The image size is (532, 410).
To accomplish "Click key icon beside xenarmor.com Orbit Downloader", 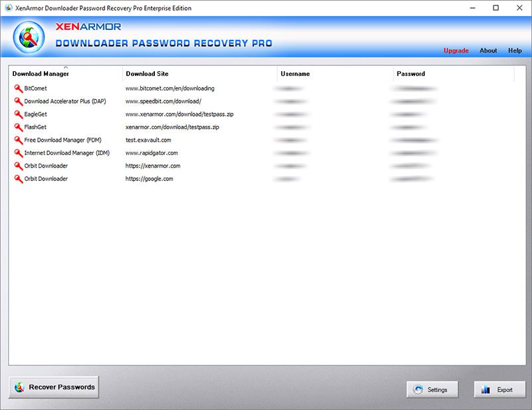I will coord(19,166).
